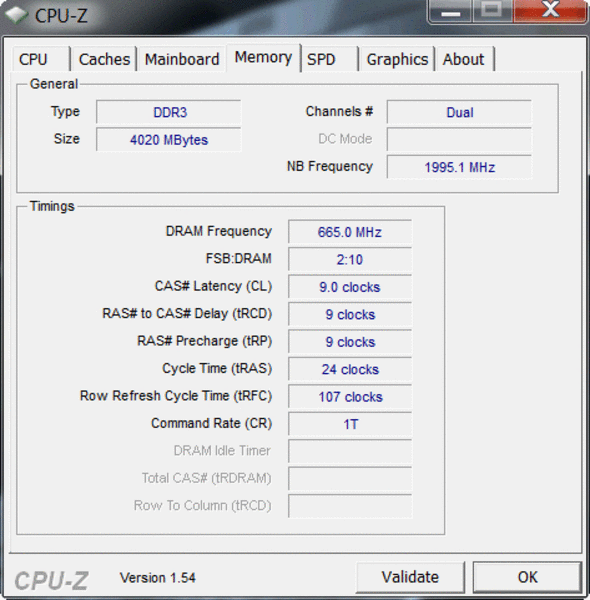Click the tRCD delay value field
Screen dimensions: 590x600
tap(350, 315)
